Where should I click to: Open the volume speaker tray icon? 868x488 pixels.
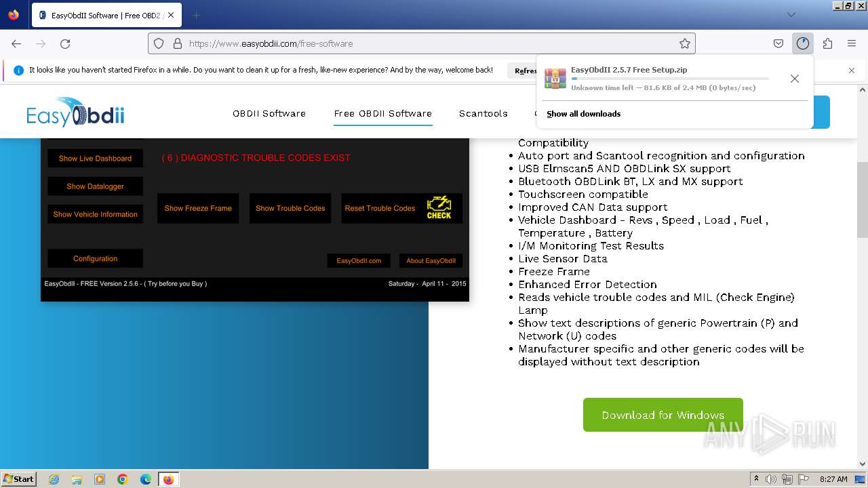[771, 479]
